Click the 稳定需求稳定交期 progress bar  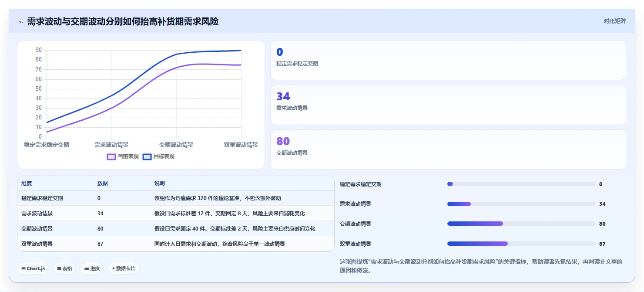[521, 184]
